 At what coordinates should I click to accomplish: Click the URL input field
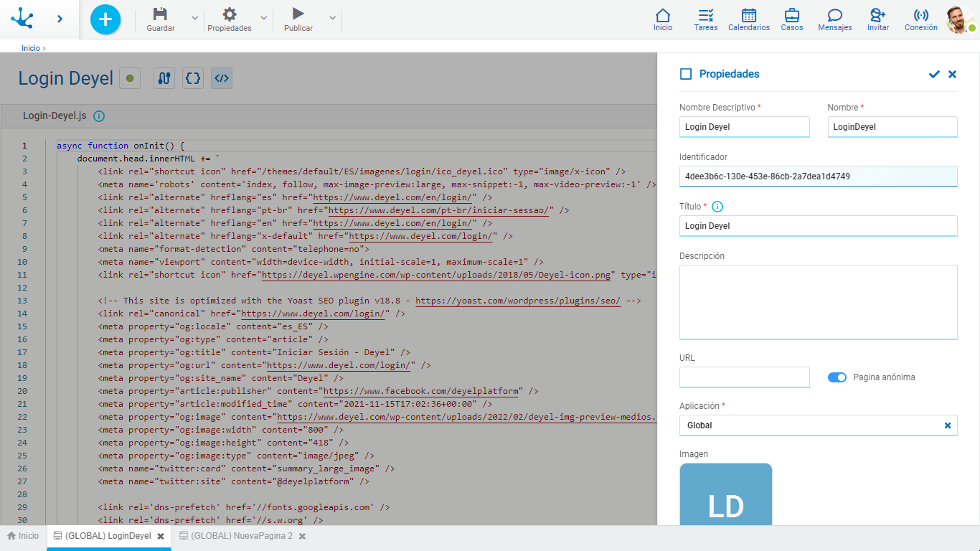tap(745, 377)
